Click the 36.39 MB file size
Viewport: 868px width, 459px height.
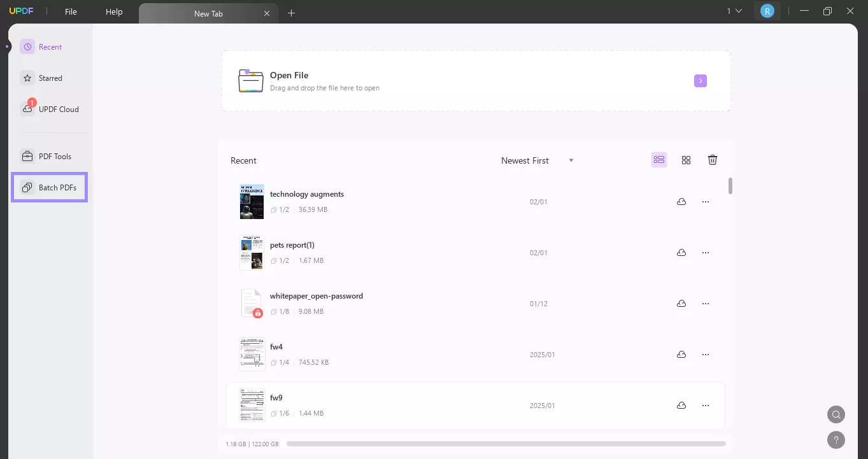313,209
